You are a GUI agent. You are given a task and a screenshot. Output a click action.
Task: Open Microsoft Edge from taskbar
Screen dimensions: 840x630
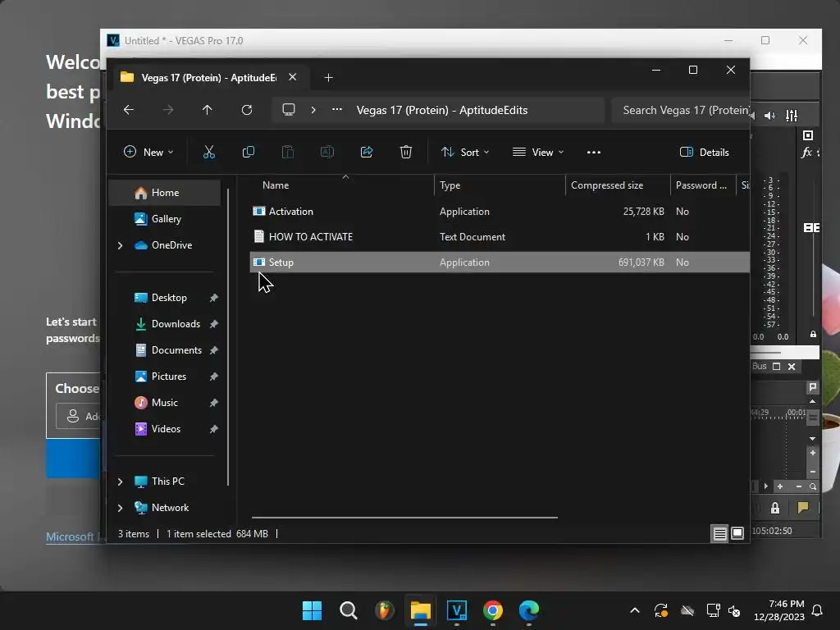pos(529,610)
